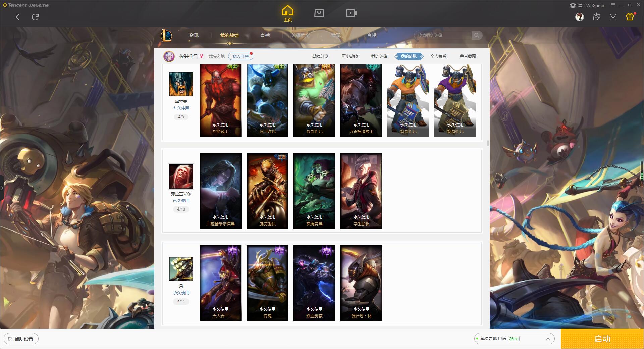The image size is (644, 349).
Task: Switch to the 资讯 tab
Action: pos(194,35)
